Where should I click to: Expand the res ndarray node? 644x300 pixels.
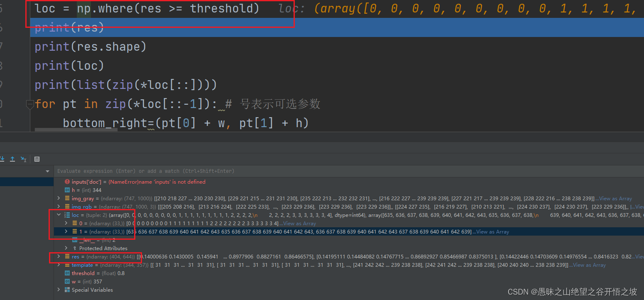click(59, 257)
